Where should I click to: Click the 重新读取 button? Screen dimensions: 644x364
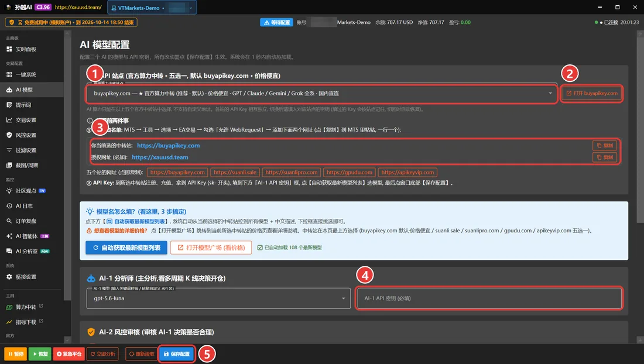pyautogui.click(x=141, y=353)
